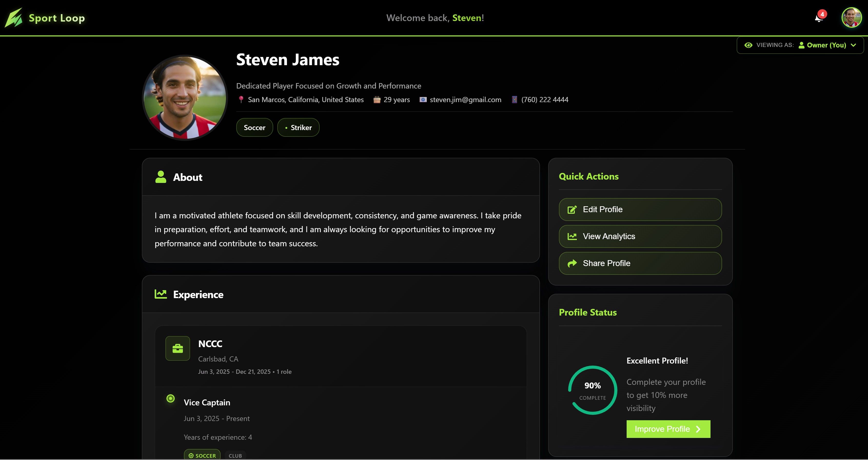This screenshot has width=868, height=460.
Task: Click the Improve Profile button
Action: tap(668, 429)
